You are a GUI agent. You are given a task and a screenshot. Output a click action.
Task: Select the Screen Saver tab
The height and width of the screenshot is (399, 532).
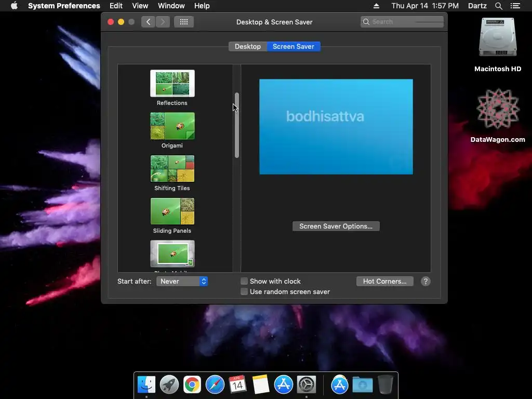tap(294, 46)
